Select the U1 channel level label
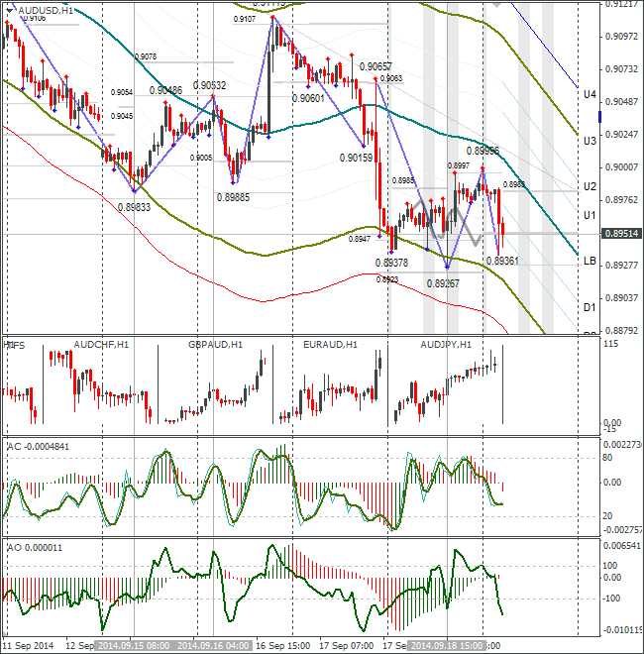The width and height of the screenshot is (644, 654). pos(590,215)
